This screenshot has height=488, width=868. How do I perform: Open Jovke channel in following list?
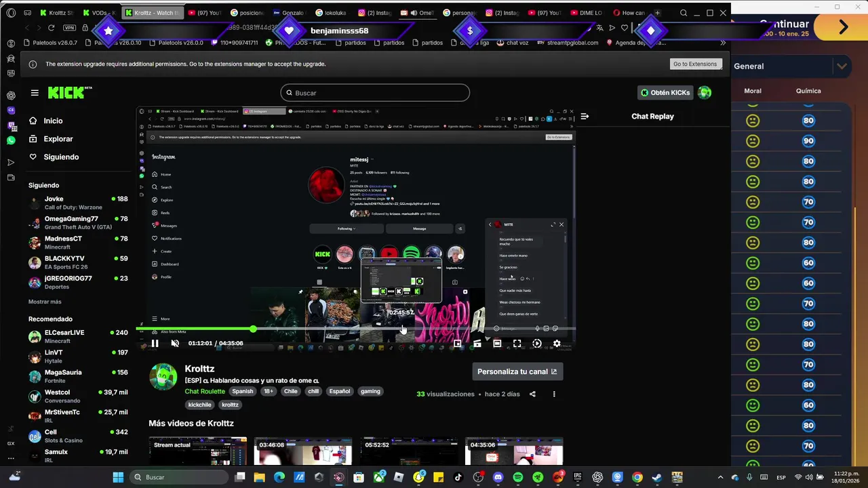(78, 203)
